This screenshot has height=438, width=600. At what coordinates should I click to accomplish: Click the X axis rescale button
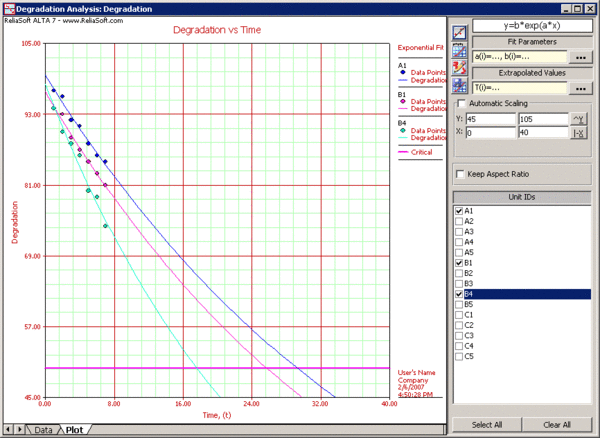[576, 133]
